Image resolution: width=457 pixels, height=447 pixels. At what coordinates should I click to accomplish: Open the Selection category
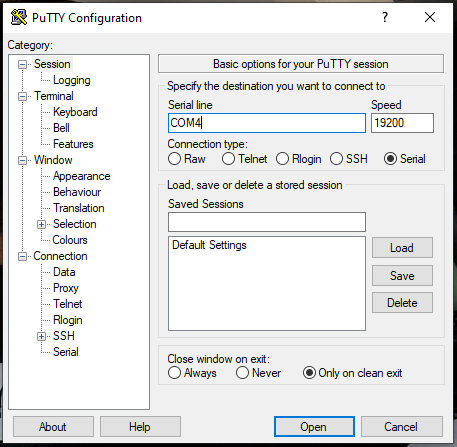75,224
